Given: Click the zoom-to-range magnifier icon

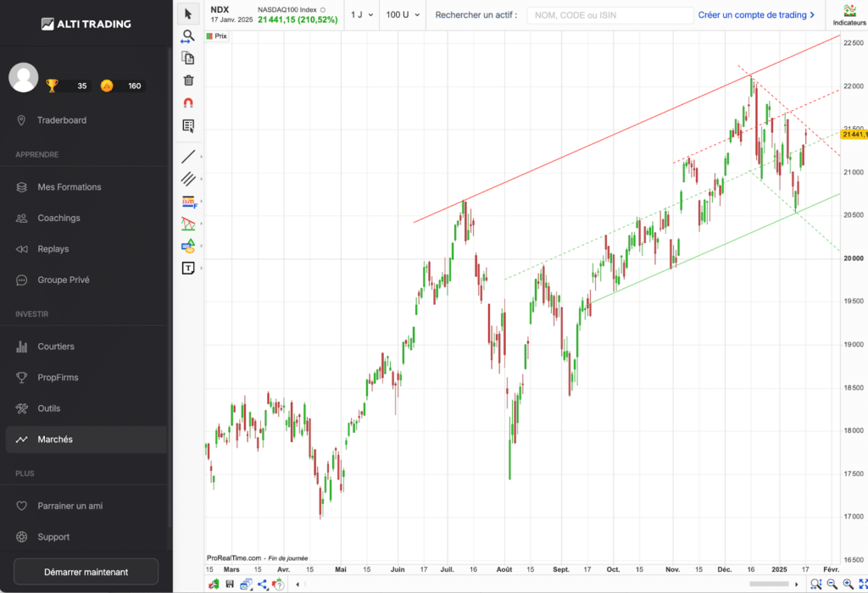Looking at the screenshot, I should click(816, 584).
